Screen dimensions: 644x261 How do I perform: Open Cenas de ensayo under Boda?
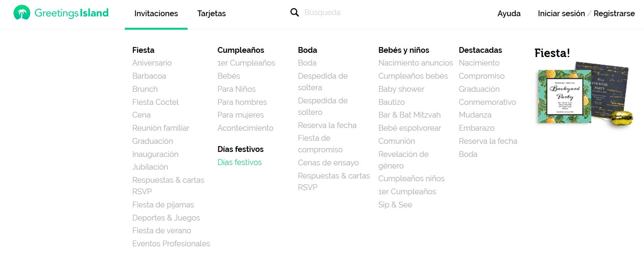click(x=328, y=163)
